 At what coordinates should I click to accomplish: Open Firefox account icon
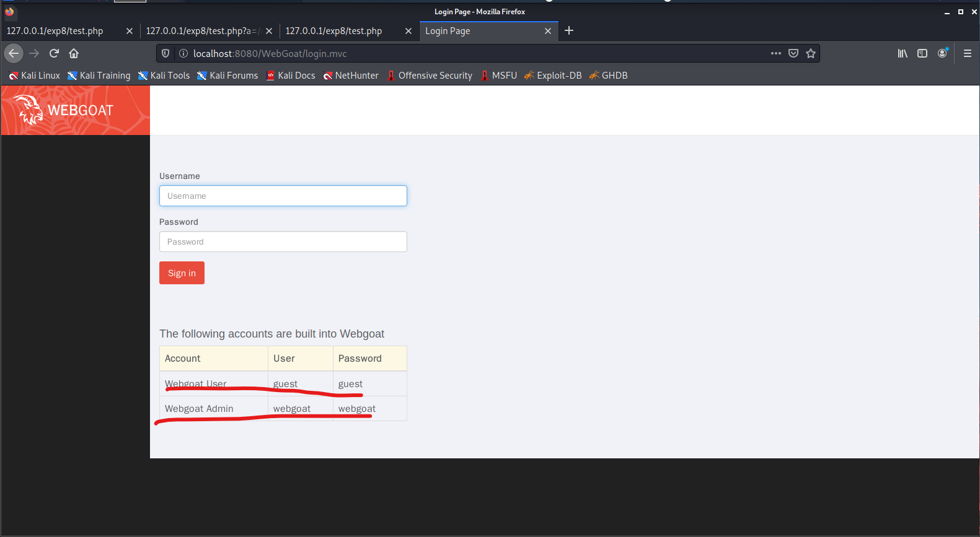[x=943, y=53]
